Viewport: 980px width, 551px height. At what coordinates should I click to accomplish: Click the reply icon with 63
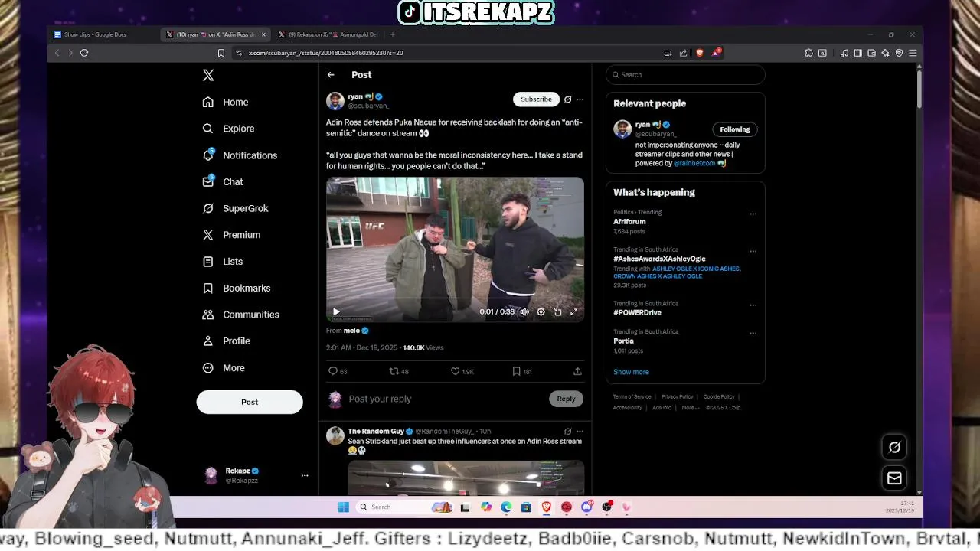(x=338, y=371)
